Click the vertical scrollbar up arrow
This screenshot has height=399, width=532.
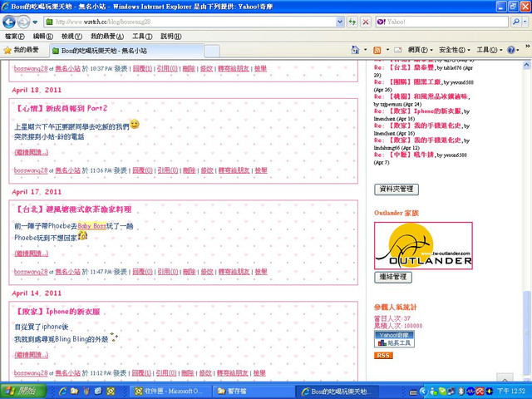[526, 65]
